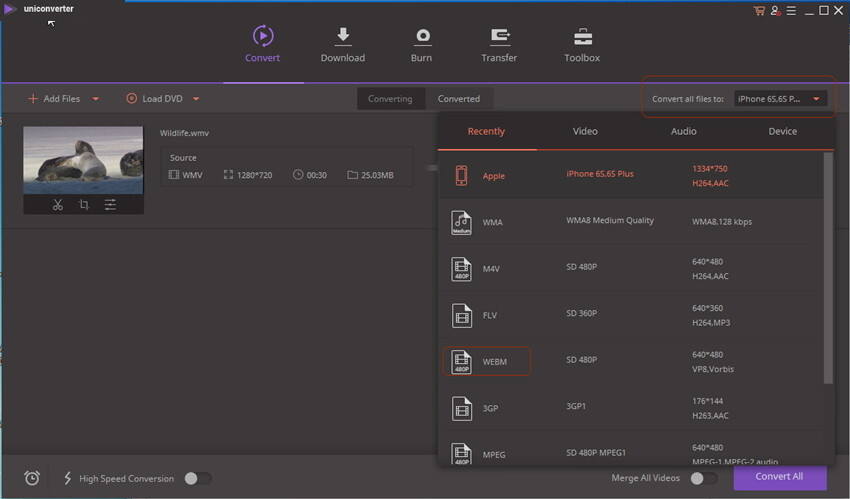
Task: Click the 25.03MB file size
Action: [377, 175]
